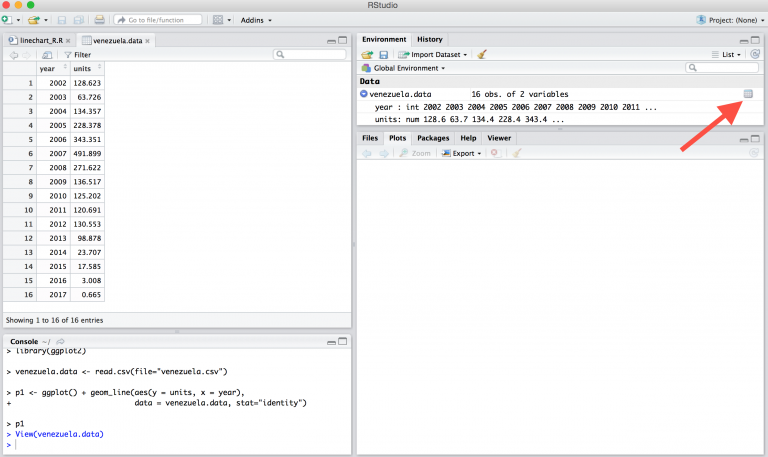
Task: Sort table by the year column
Action: (47, 68)
